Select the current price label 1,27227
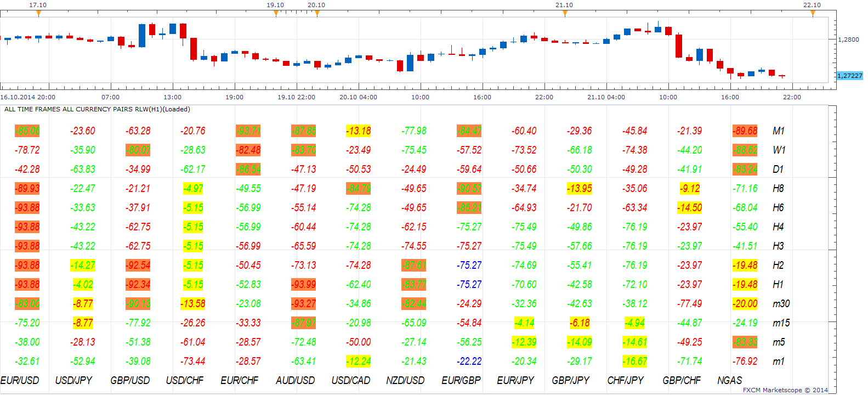868x395 pixels. [x=850, y=76]
